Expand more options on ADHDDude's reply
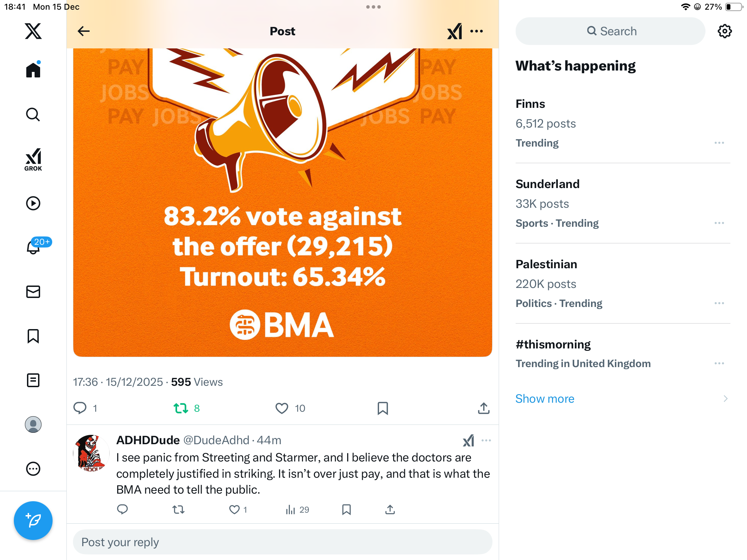The image size is (747, 560). coord(486,440)
